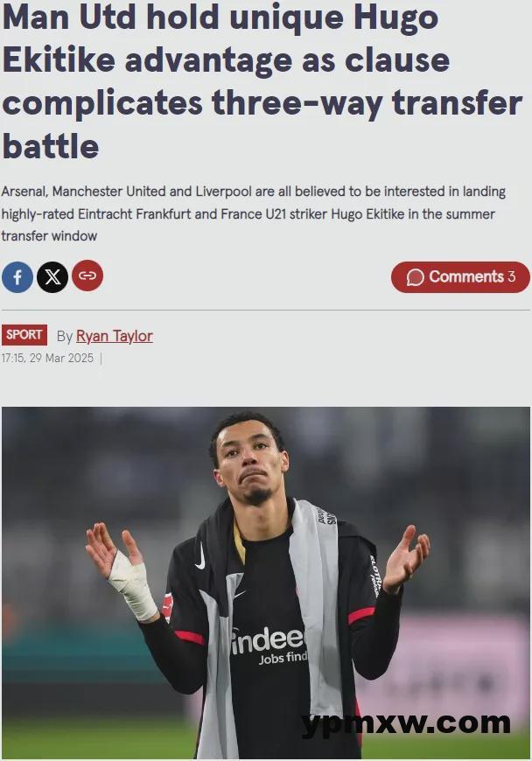Share the article on Facebook
Viewport: 532px width, 761px height.
tap(17, 277)
